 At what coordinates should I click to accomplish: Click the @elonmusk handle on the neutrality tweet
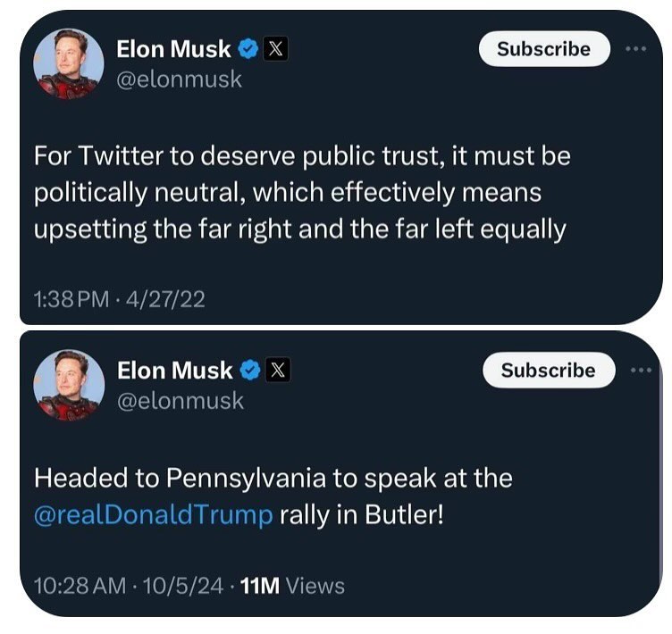(x=179, y=79)
